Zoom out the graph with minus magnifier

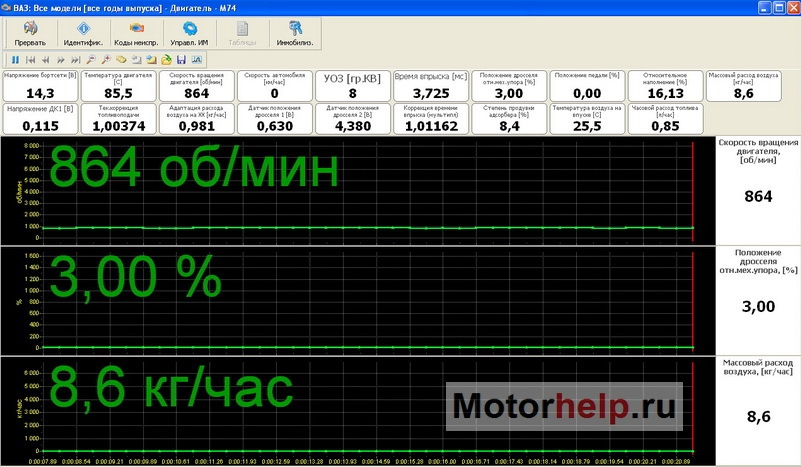[91, 60]
